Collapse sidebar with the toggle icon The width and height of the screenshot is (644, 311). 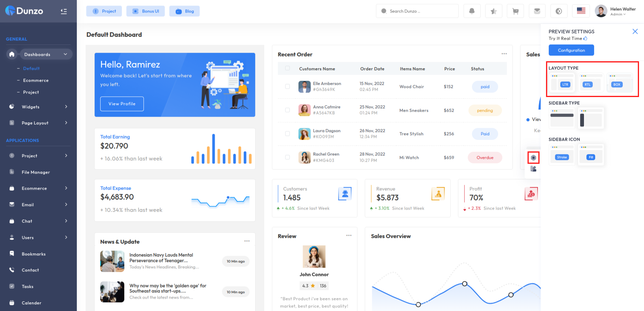point(64,12)
